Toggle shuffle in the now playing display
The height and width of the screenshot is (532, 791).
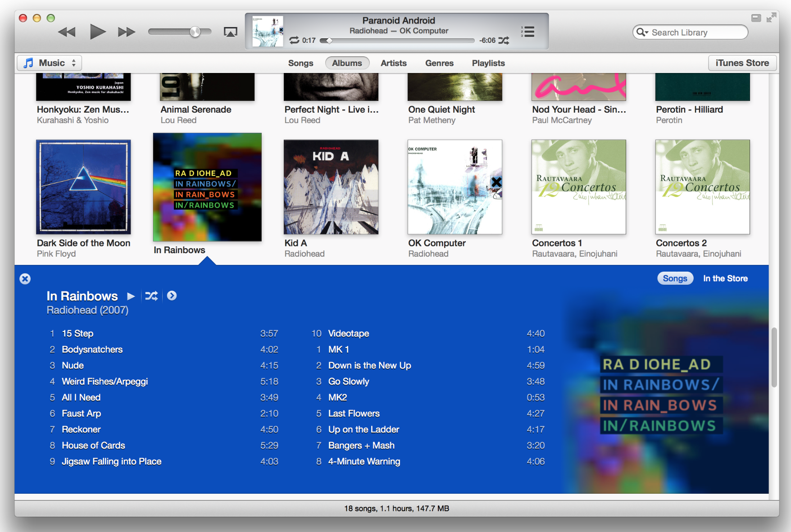(504, 41)
